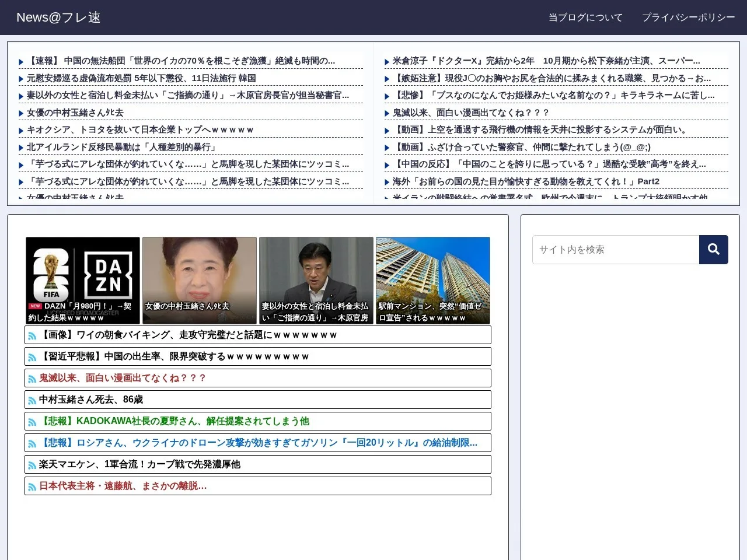
Task: Open DAZN「月980円!」 thumbnail article
Action: point(83,281)
